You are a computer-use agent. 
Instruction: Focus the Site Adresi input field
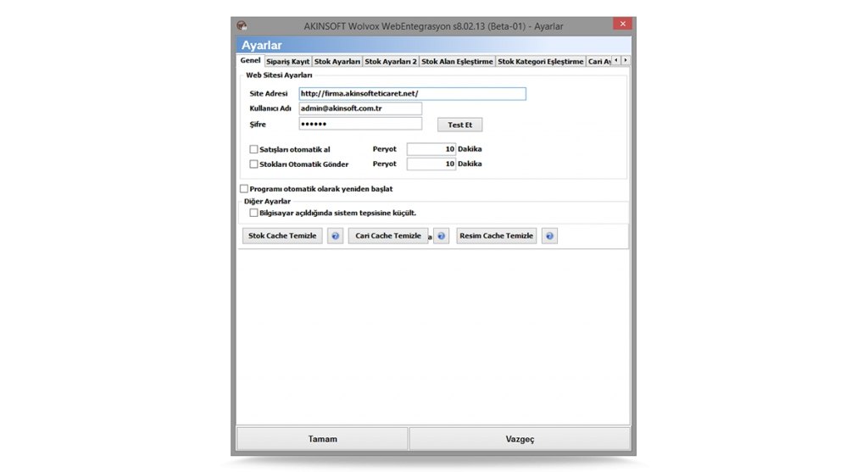coord(413,94)
